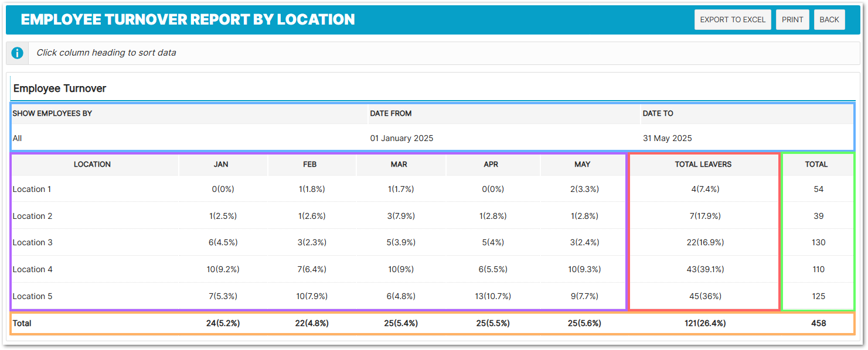Click Location 4 total leavers 43(39.1%)
The height and width of the screenshot is (350, 868).
704,269
